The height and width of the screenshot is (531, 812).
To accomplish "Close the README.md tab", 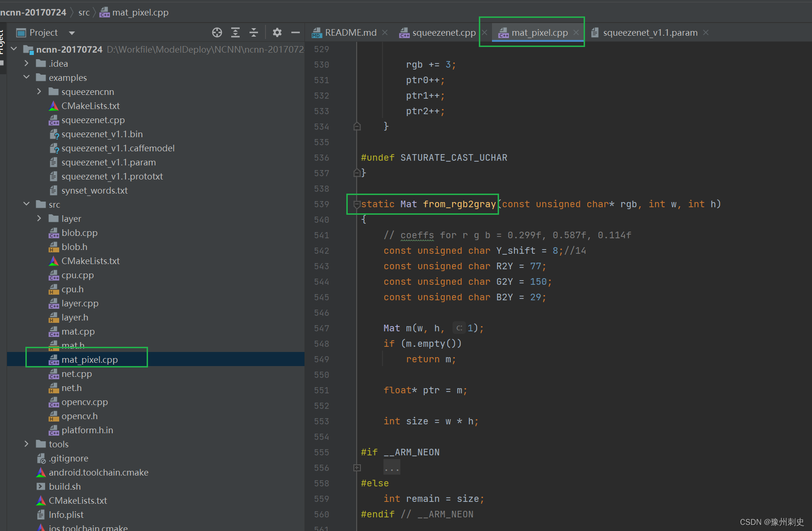I will (385, 32).
